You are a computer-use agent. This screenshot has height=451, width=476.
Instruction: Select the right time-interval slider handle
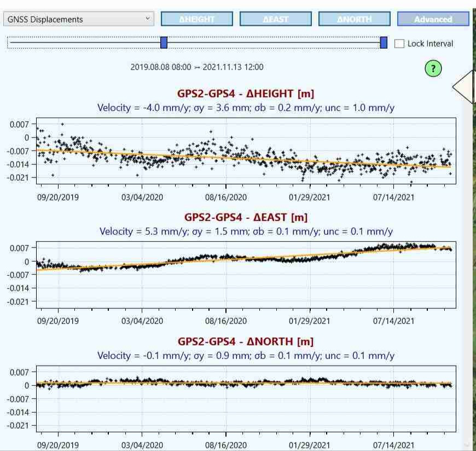click(x=384, y=43)
